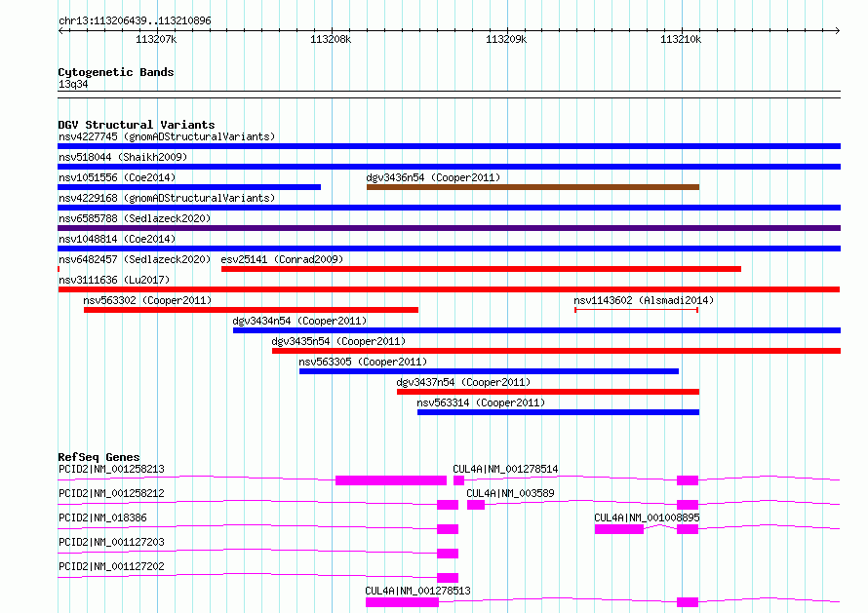Image resolution: width=868 pixels, height=613 pixels.
Task: Select the CUL4A|NM_003589 gene label
Action: click(510, 493)
